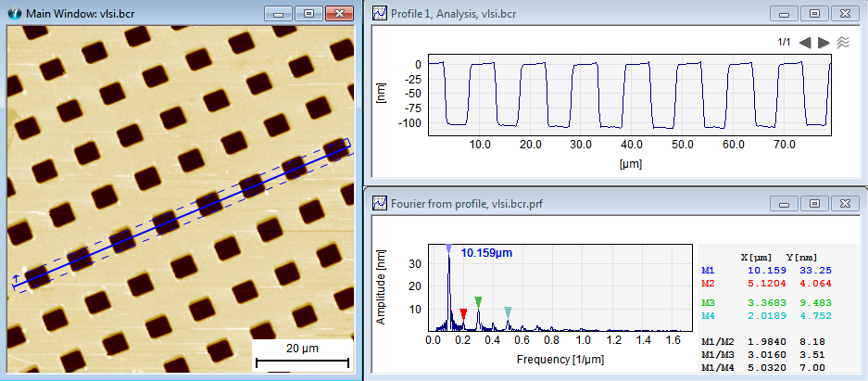
Task: Click the cyan M4 marker triangle
Action: click(x=508, y=312)
